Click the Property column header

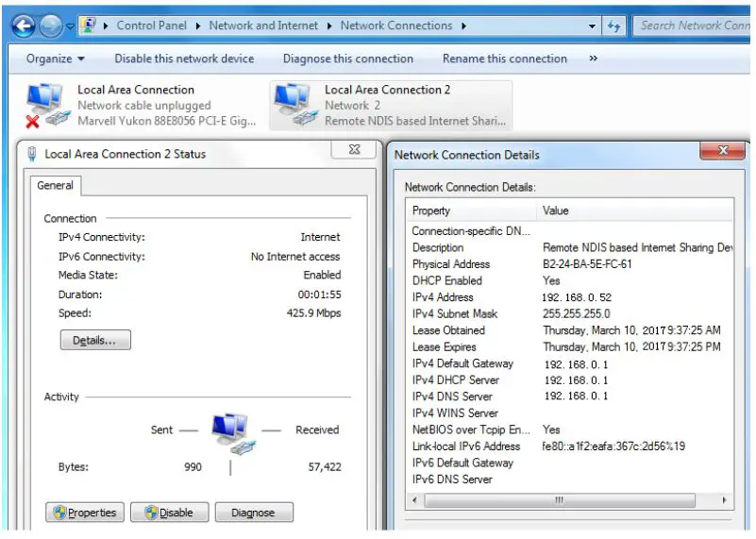pos(472,211)
